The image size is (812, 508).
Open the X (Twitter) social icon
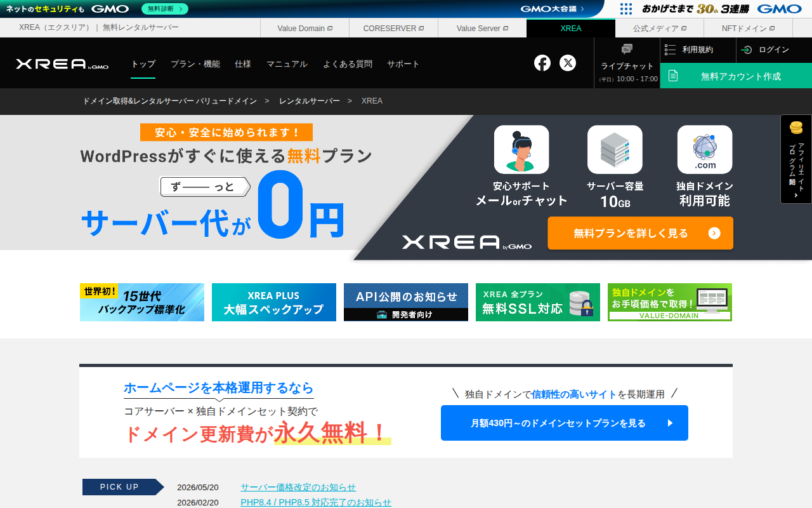click(568, 63)
